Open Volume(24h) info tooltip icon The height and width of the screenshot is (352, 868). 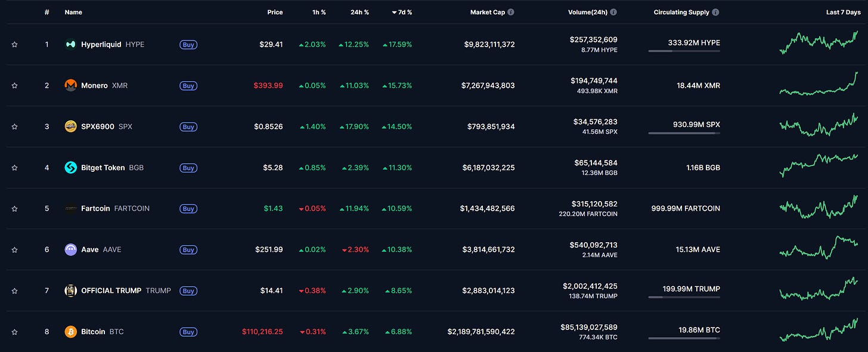pyautogui.click(x=613, y=12)
